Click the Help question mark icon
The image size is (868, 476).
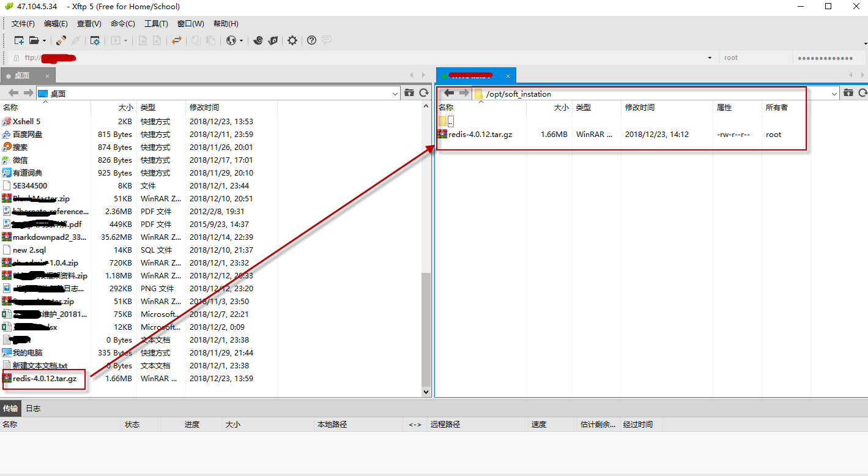[312, 40]
